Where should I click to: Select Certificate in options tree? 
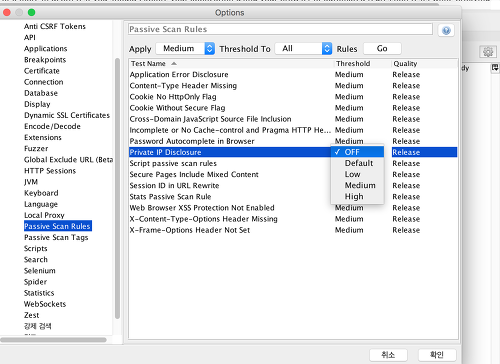42,71
